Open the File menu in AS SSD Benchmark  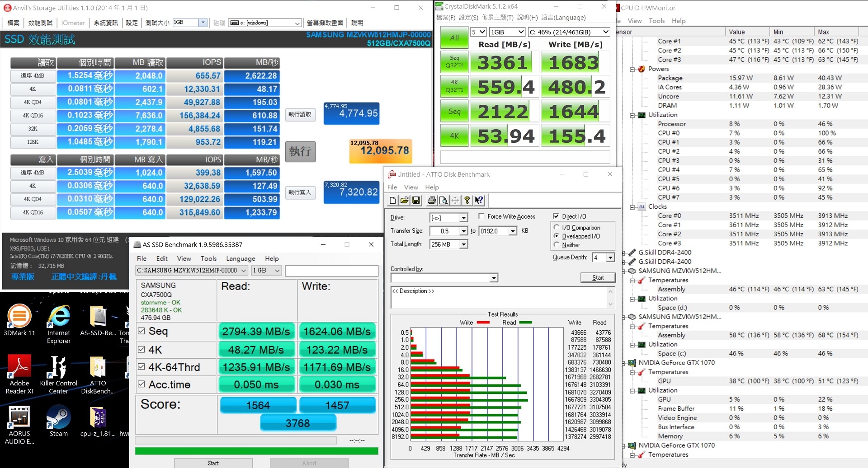[142, 259]
